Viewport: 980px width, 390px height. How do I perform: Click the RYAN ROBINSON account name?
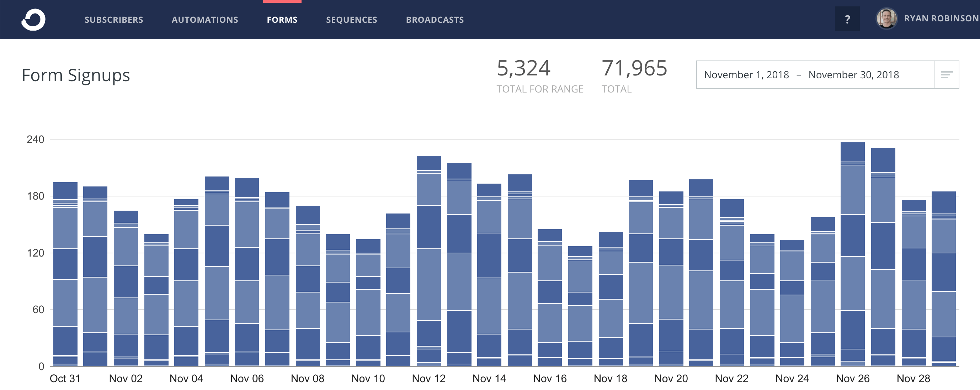[941, 19]
